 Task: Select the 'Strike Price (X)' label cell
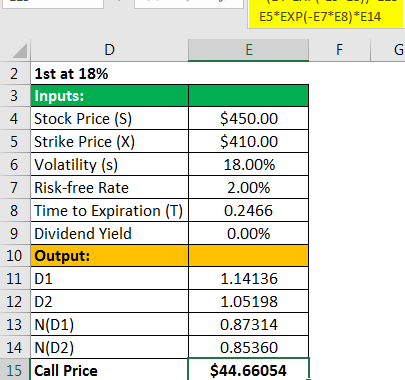coord(109,141)
